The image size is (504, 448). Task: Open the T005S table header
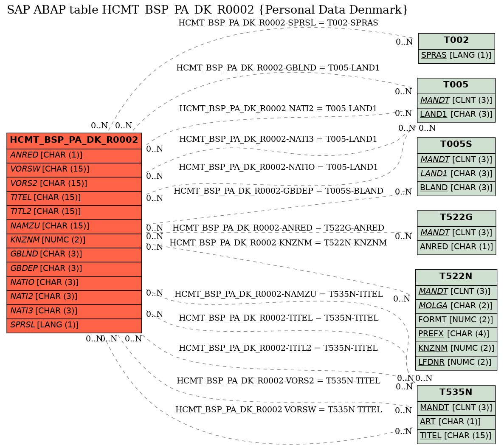(x=456, y=145)
